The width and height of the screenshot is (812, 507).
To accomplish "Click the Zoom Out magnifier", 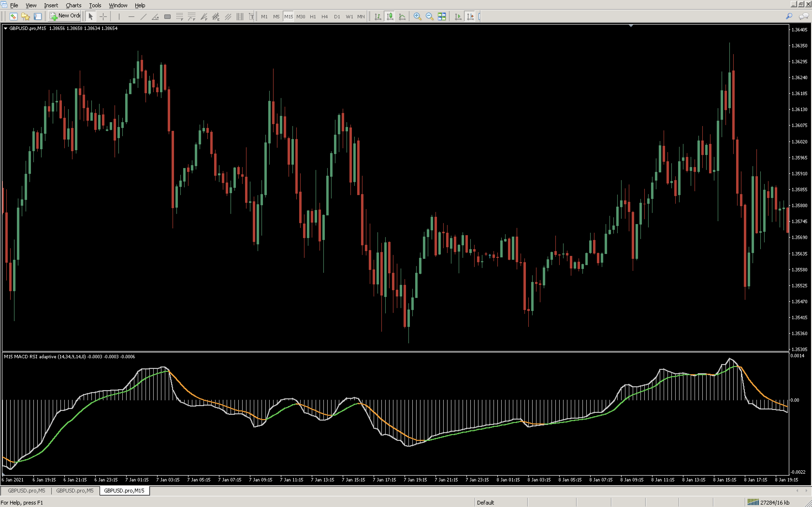I will [x=429, y=16].
